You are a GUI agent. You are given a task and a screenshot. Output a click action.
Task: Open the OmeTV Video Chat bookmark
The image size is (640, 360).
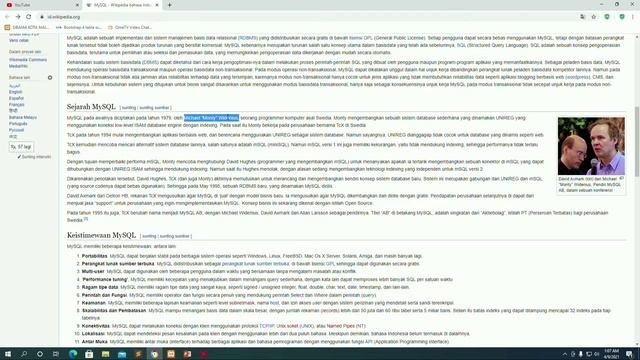click(130, 27)
